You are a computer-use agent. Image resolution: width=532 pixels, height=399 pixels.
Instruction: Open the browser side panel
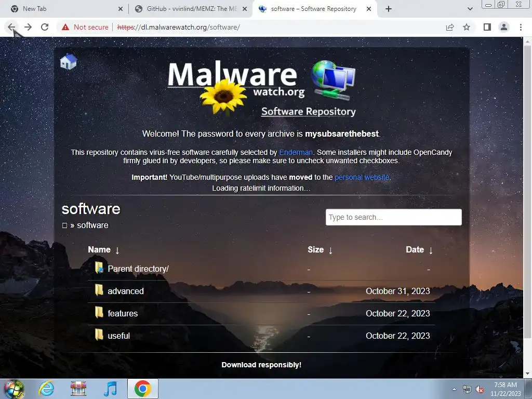pos(487,27)
